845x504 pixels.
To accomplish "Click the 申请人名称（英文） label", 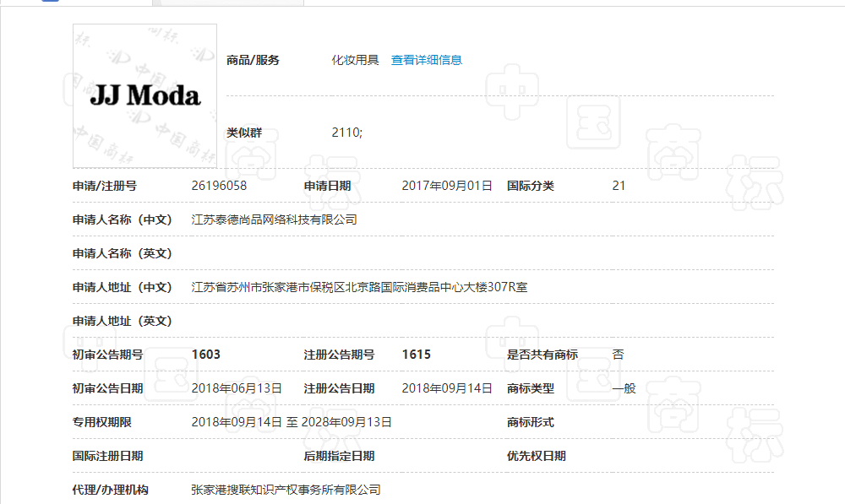I will click(123, 253).
